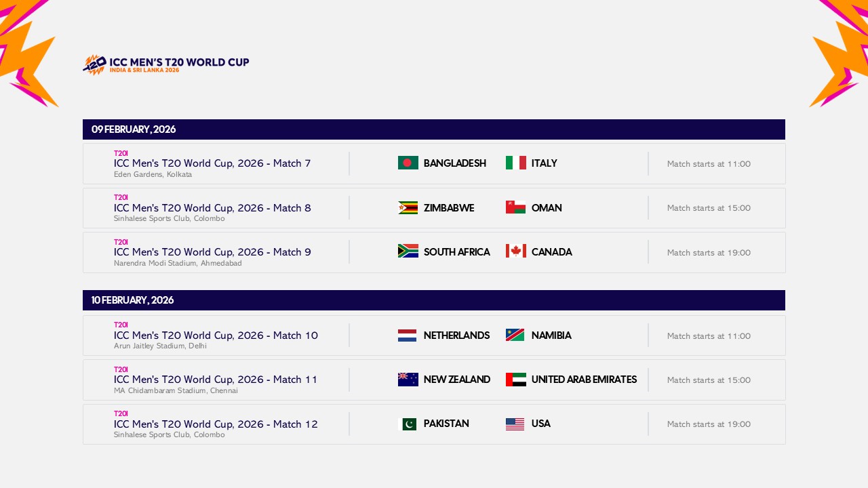
Task: Click Match starts at 19:00 for Match 9
Action: coord(709,252)
